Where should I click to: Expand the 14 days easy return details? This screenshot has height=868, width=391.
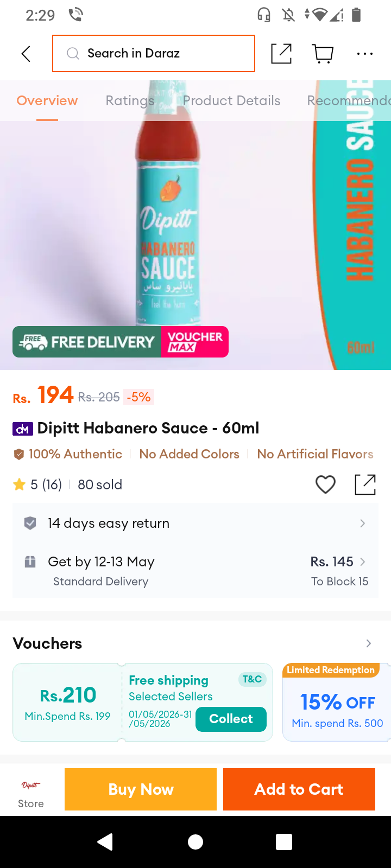tap(195, 523)
